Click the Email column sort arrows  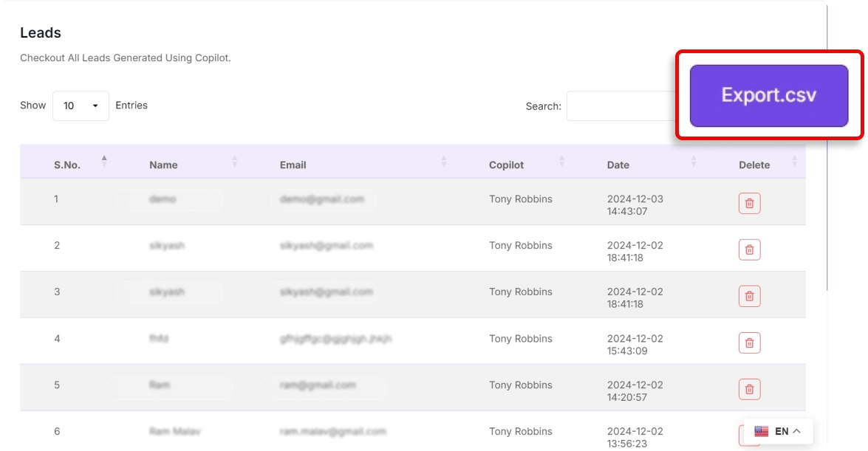click(444, 161)
